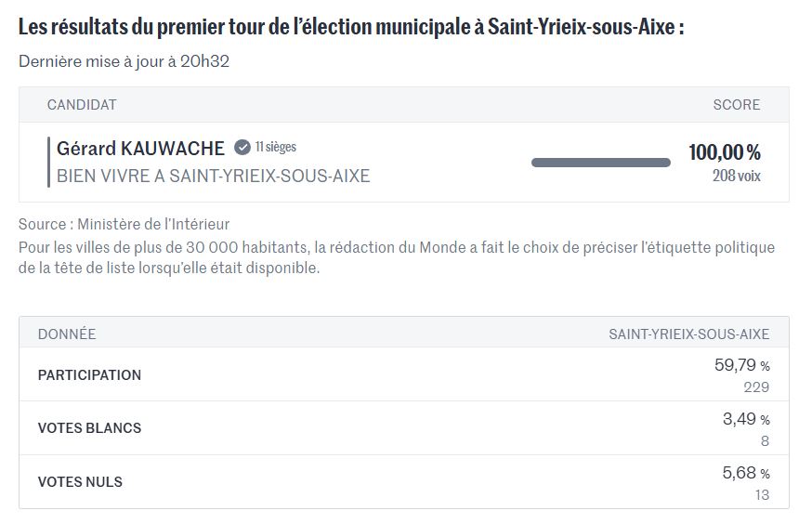Click the DONNÉE column header
This screenshot has height=524, width=812.
point(67,334)
